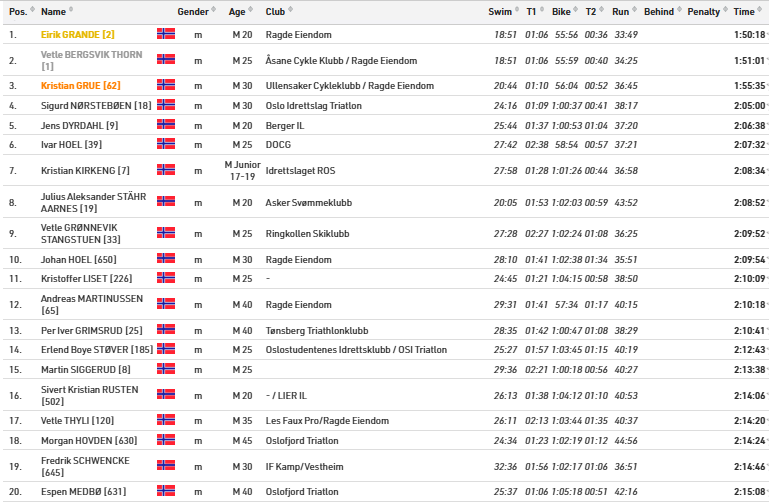769x503 pixels.
Task: Sort by the Club column header
Action: [x=274, y=12]
